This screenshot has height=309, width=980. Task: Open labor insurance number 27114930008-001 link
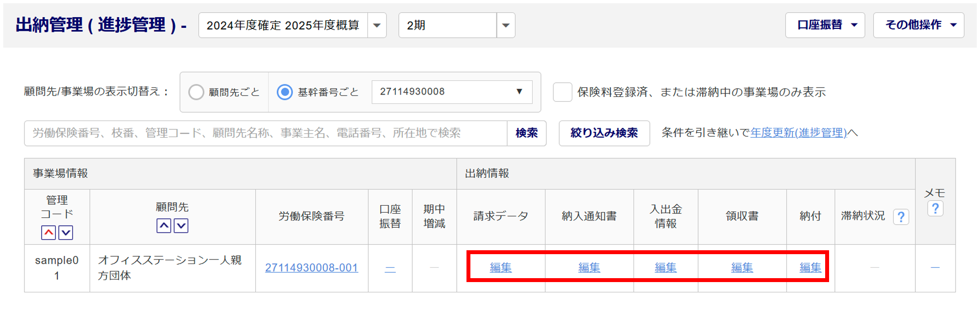pos(312,268)
